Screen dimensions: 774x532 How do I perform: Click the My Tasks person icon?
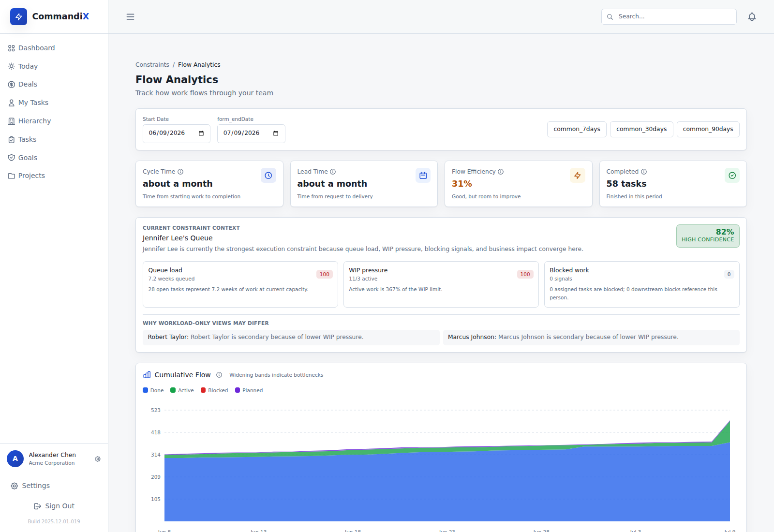pos(12,103)
